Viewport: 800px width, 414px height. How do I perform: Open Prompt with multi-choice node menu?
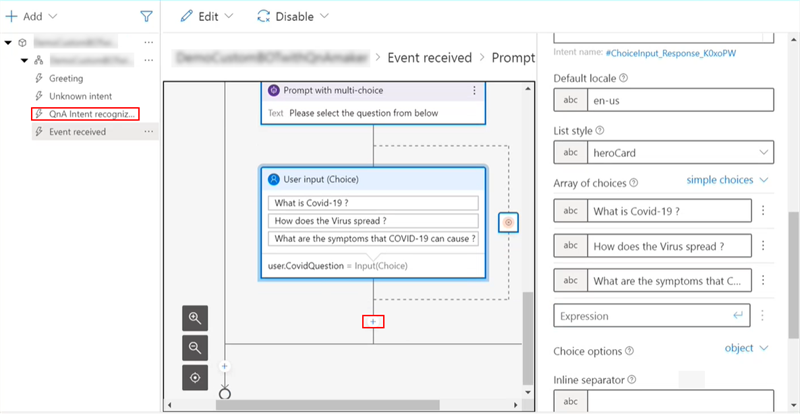[x=474, y=90]
